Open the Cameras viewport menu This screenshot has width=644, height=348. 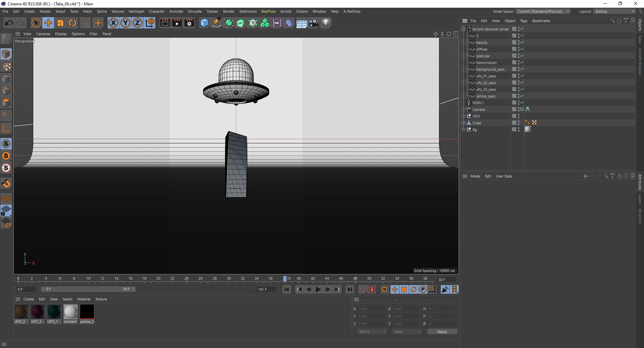(43, 34)
